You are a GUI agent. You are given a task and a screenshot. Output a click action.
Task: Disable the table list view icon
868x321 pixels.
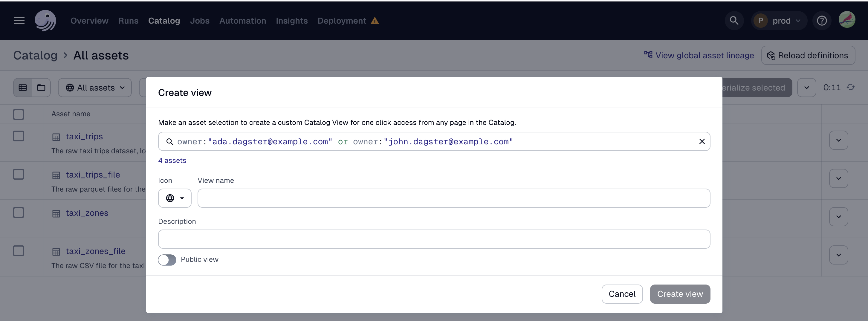coord(23,88)
